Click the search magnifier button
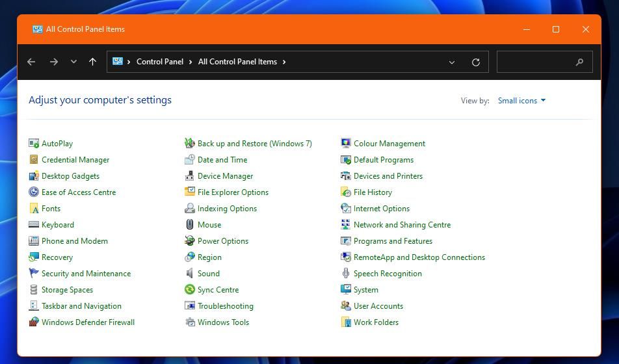Image resolution: width=619 pixels, height=364 pixels. 579,62
